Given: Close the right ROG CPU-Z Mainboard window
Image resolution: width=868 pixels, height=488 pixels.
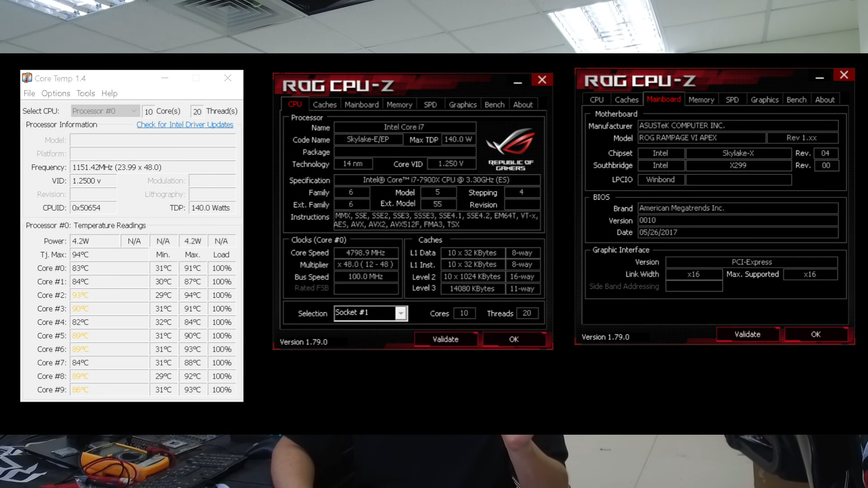Looking at the screenshot, I should [844, 75].
